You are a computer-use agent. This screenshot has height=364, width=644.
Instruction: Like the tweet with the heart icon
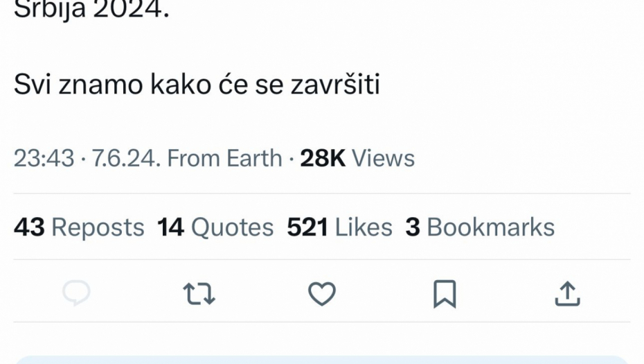[321, 294]
